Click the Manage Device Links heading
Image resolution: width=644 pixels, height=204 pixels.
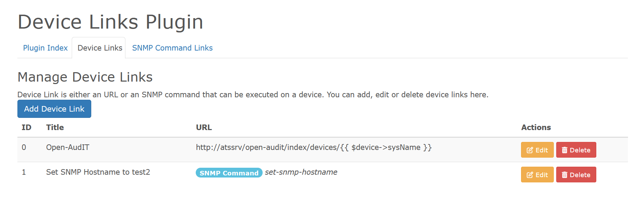coord(85,77)
